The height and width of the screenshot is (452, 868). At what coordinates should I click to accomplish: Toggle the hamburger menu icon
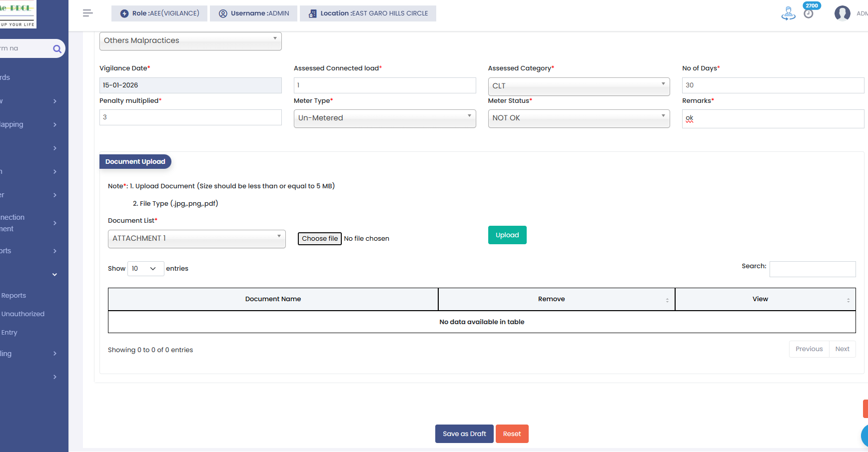[88, 13]
